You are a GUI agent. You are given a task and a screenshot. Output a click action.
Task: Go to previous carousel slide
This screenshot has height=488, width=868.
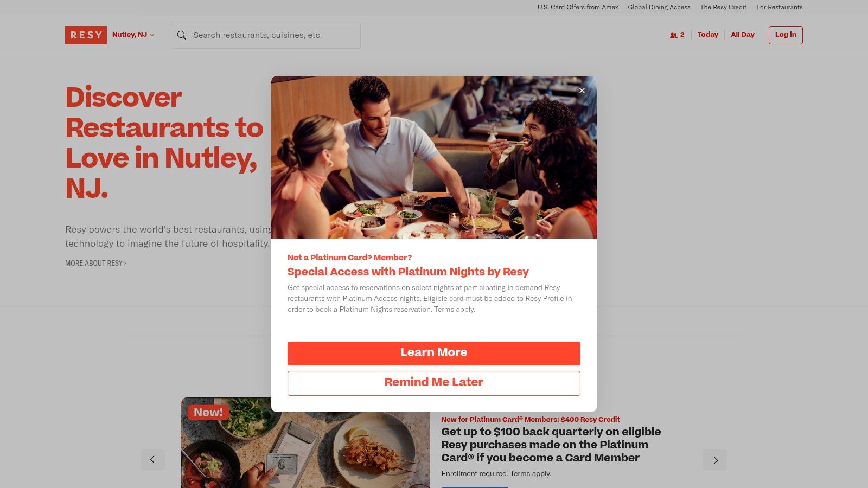tap(153, 460)
